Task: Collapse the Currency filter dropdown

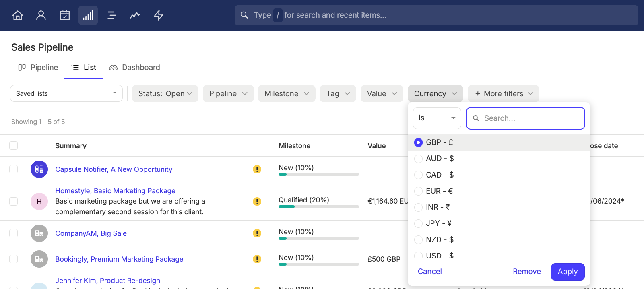Action: [x=435, y=93]
